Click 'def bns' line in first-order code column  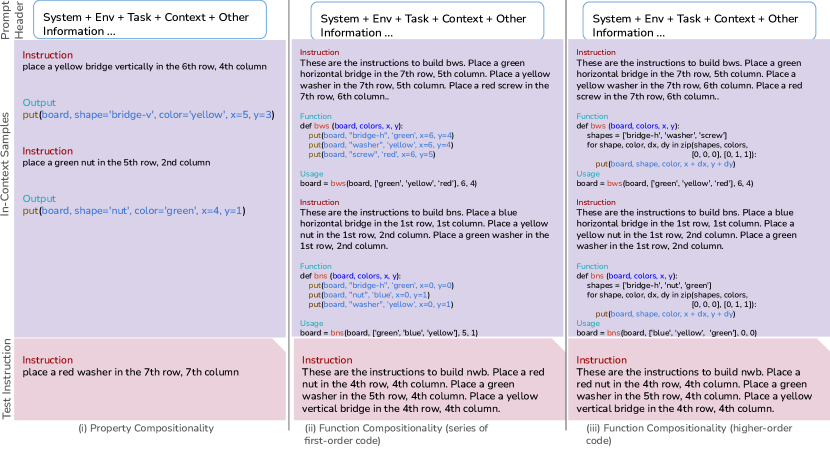click(x=350, y=276)
